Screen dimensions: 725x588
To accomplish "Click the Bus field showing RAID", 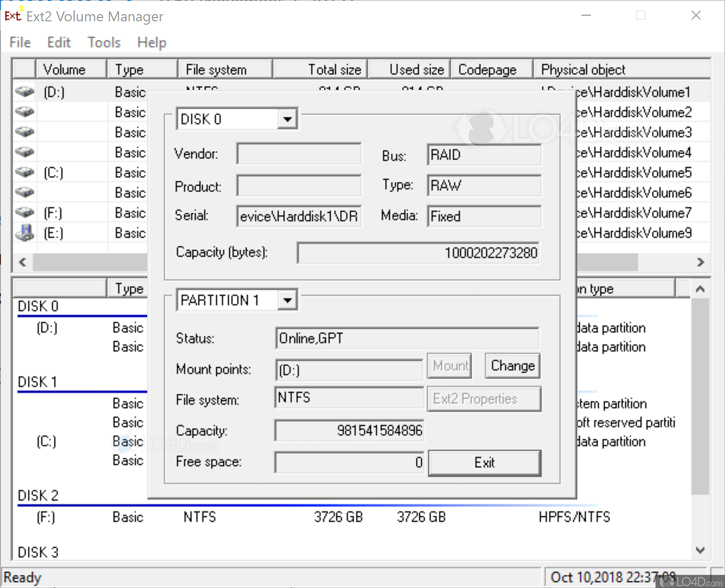I will pos(484,155).
